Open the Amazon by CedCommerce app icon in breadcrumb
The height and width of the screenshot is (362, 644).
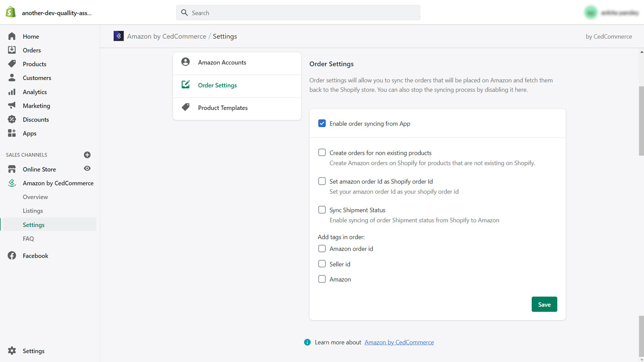tap(118, 36)
